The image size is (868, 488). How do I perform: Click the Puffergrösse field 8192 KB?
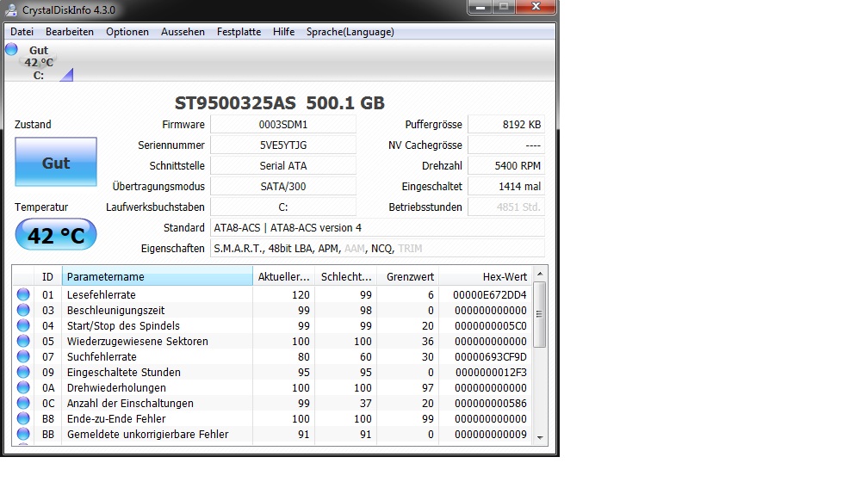506,125
